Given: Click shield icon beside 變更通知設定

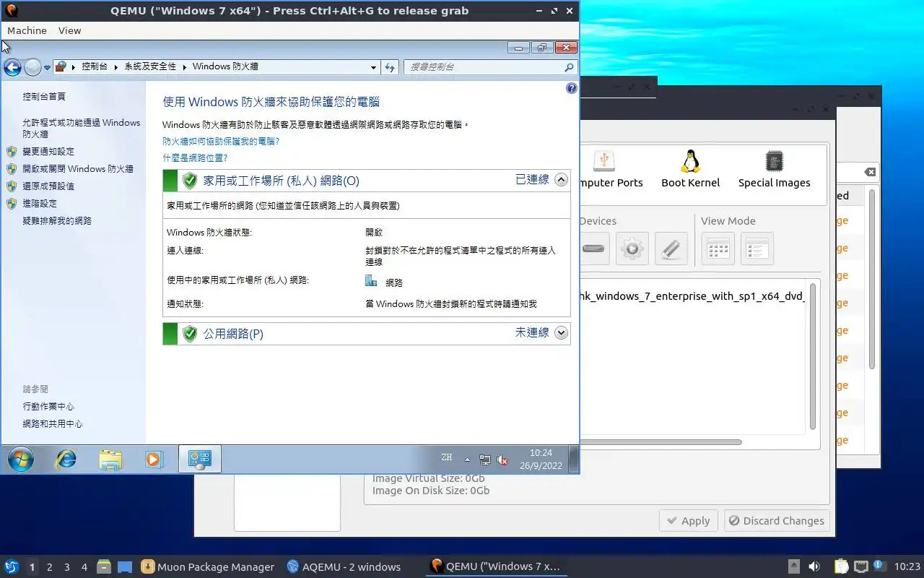Looking at the screenshot, I should [x=12, y=152].
